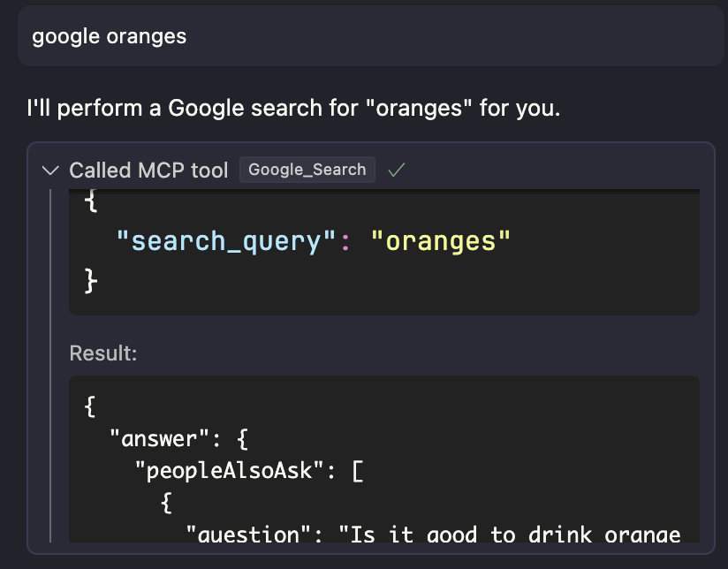728x569 pixels.
Task: Click the "question" line in the result
Action: [433, 535]
